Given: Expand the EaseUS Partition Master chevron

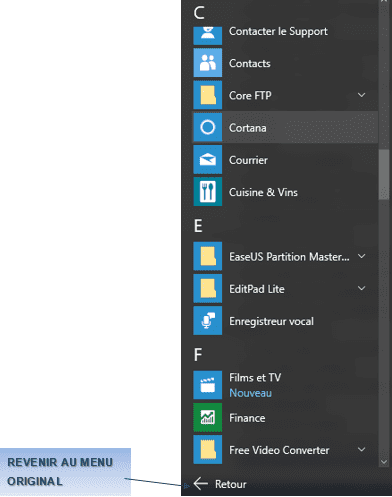Looking at the screenshot, I should pos(362,256).
